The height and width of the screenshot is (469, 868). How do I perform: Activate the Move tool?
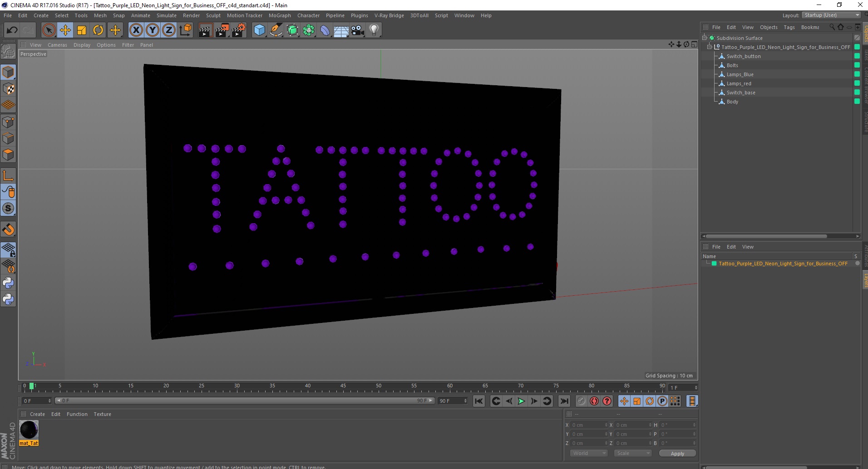[65, 30]
